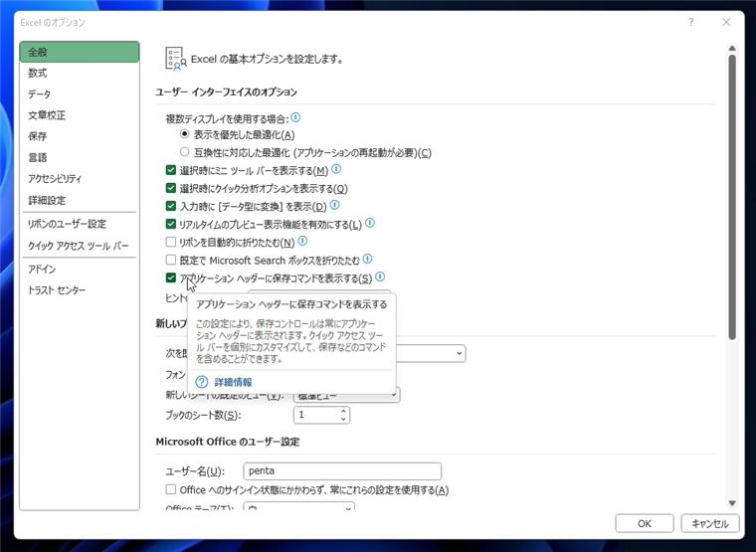The image size is (756, 552).
Task: Click the scrollbar up arrow
Action: click(732, 48)
